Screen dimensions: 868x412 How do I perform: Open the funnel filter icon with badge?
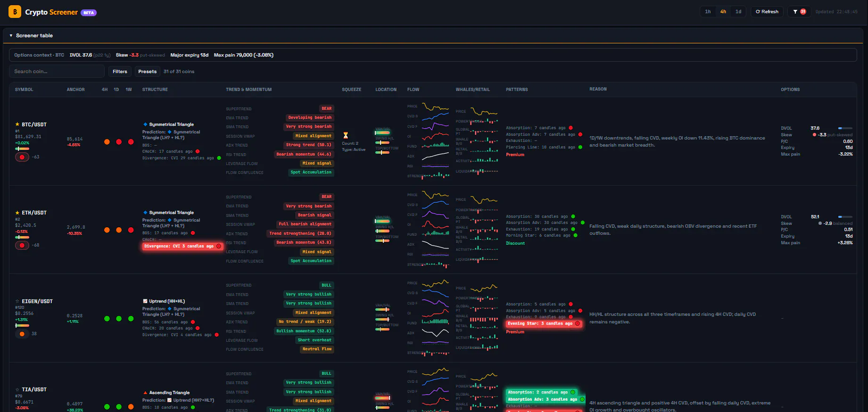click(799, 12)
